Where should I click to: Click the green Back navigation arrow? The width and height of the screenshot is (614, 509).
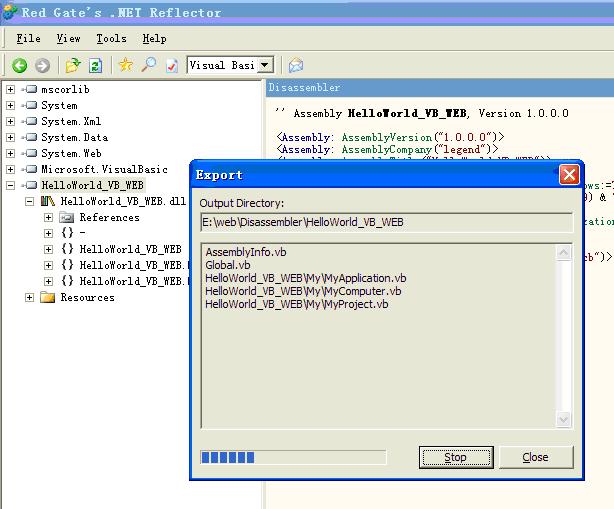(19, 65)
